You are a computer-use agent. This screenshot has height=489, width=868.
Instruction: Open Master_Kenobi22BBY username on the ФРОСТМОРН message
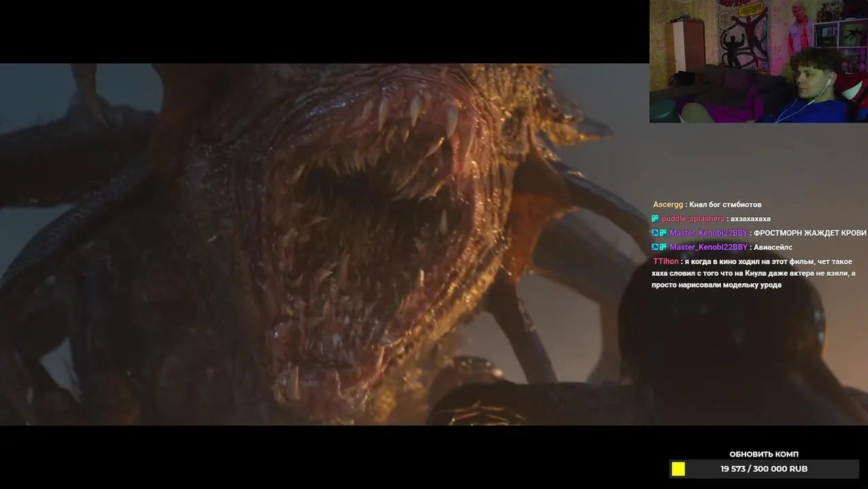(x=708, y=233)
